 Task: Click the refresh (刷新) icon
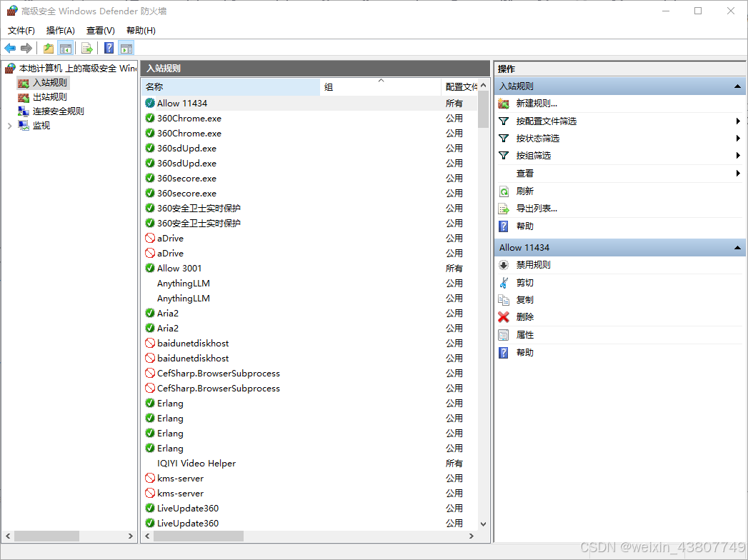pos(504,191)
